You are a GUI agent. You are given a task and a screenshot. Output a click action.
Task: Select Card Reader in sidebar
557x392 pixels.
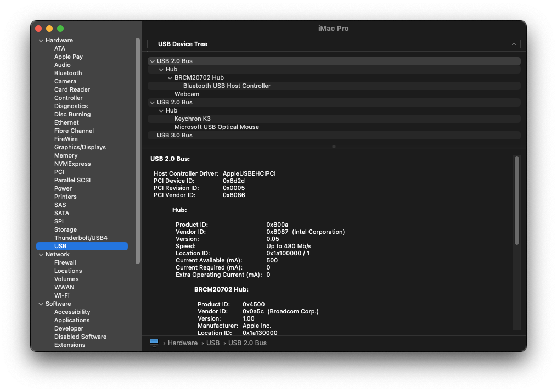72,89
